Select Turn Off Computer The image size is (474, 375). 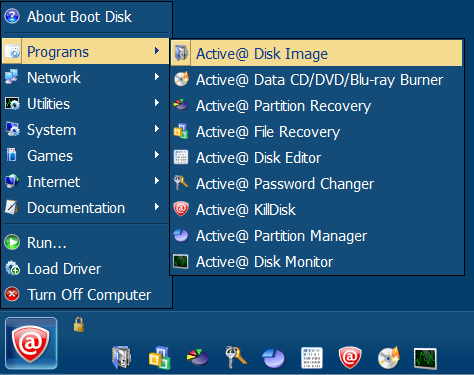86,295
